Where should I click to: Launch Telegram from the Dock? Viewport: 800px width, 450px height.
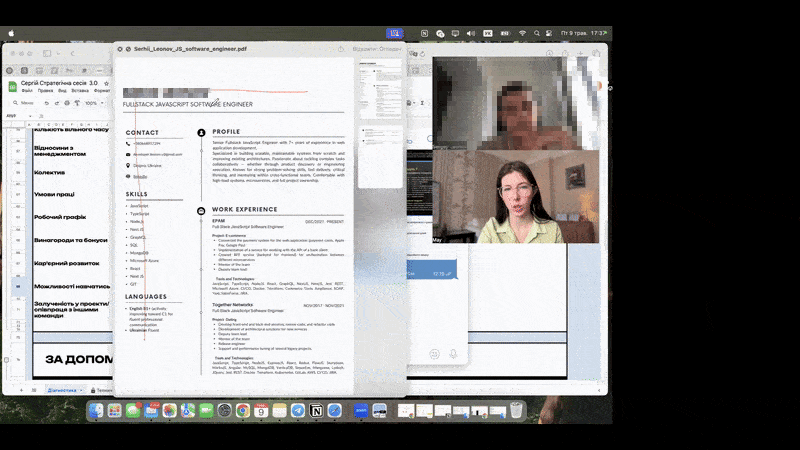pyautogui.click(x=297, y=411)
